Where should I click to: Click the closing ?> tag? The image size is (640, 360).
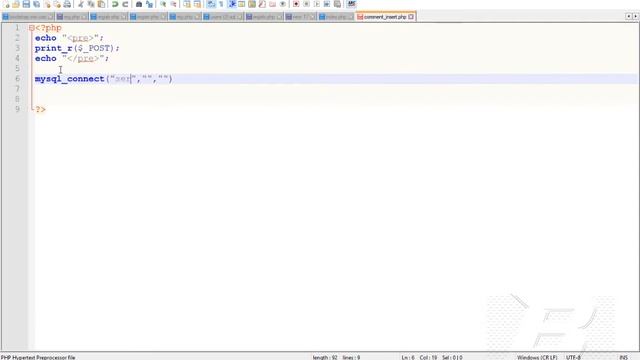(x=40, y=109)
